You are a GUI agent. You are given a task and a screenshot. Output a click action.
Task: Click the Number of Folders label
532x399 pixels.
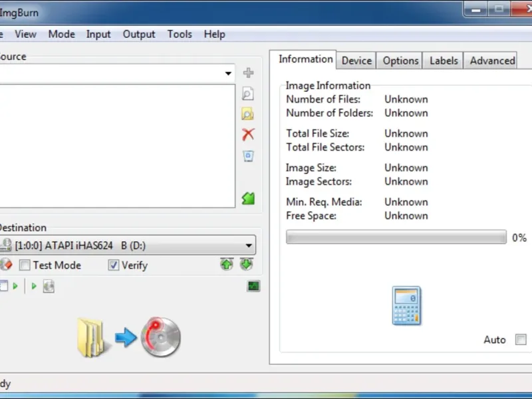(329, 113)
